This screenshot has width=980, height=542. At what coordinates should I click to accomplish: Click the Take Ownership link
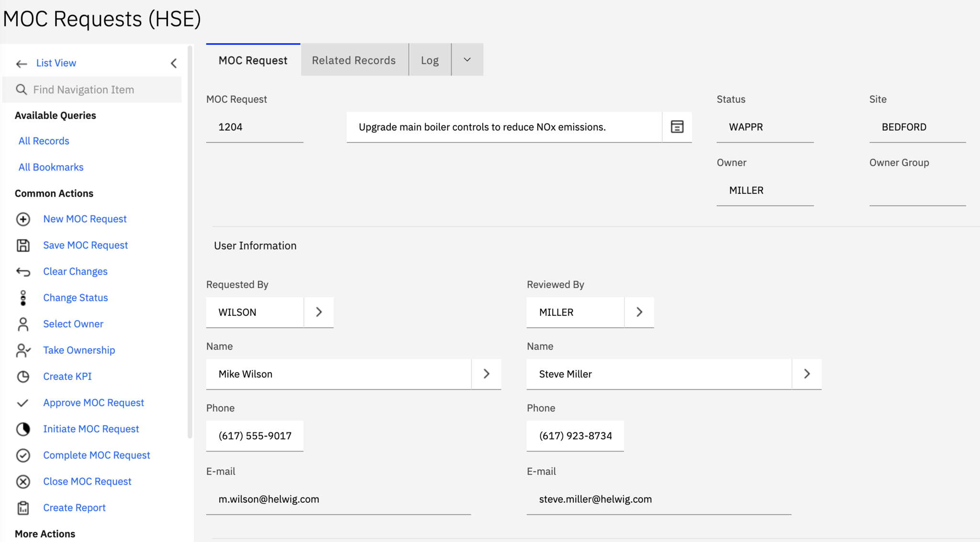pos(79,351)
